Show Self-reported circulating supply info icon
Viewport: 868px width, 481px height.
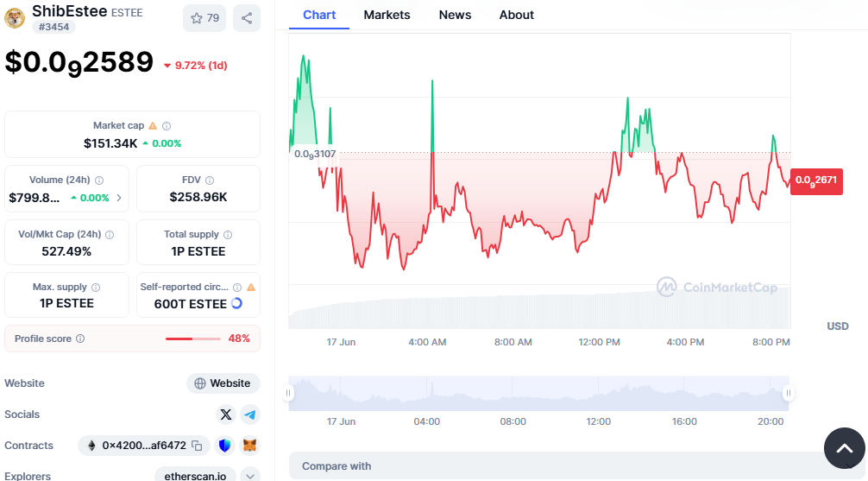(x=237, y=287)
